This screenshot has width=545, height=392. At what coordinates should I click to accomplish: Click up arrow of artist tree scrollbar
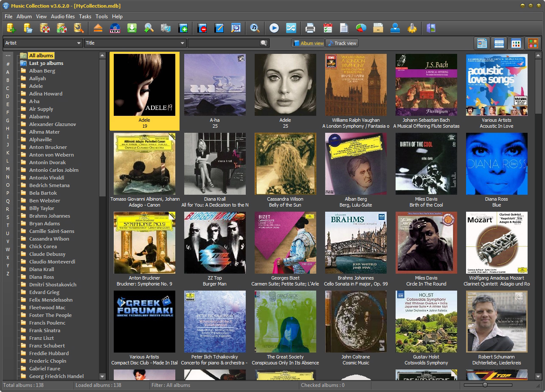tap(102, 55)
